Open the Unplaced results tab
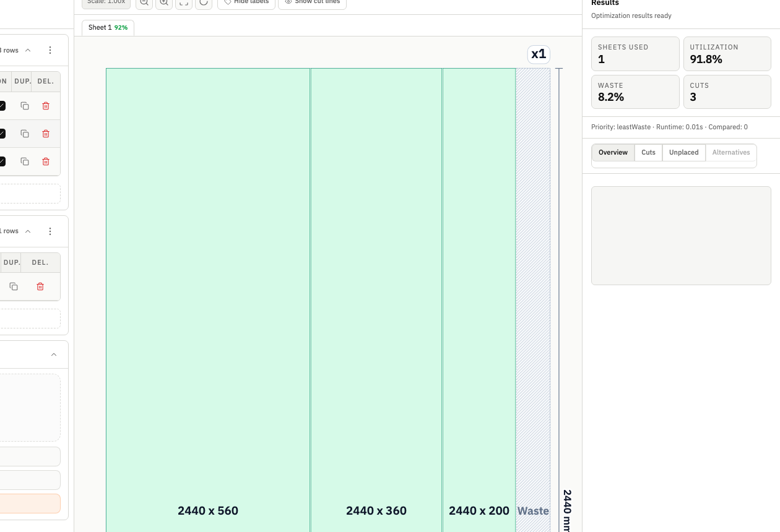The image size is (780, 532). [683, 152]
